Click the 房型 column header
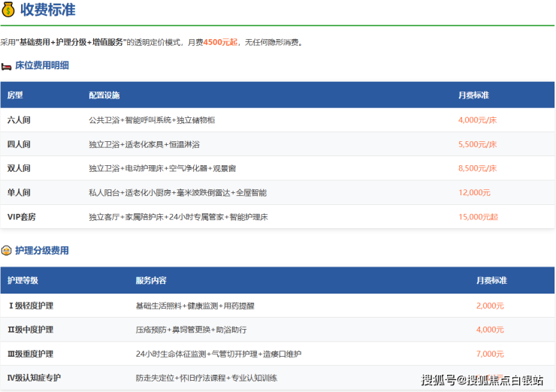Viewport: 556px width, 392px height. click(x=15, y=95)
